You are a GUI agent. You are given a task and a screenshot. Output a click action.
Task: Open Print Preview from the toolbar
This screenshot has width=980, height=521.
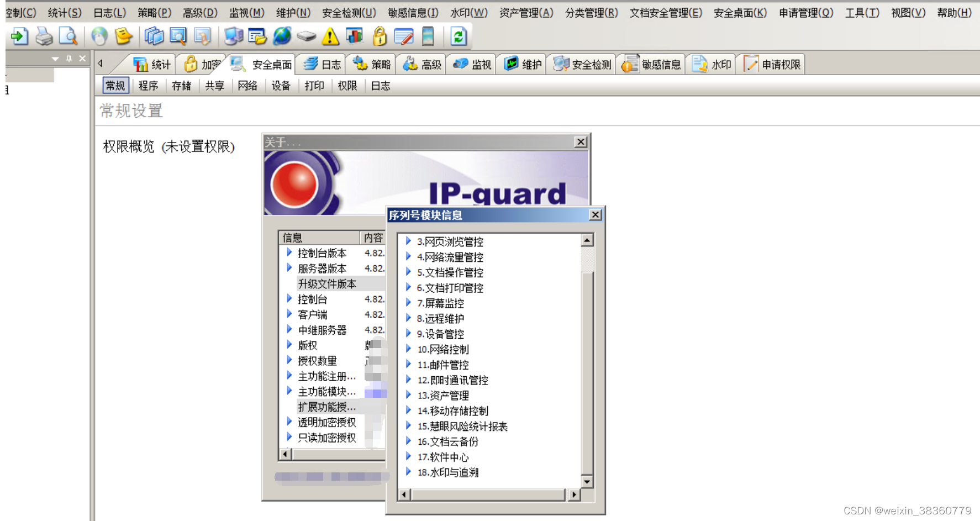pos(67,36)
